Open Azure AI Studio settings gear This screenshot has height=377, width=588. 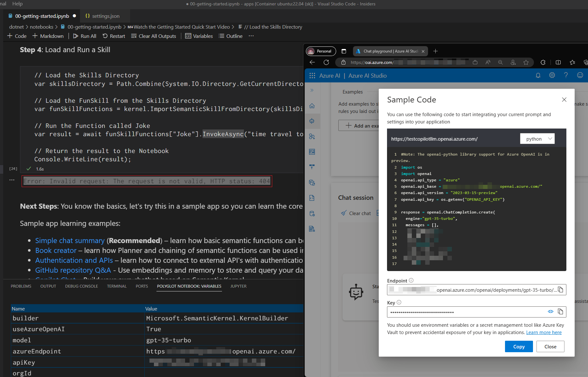click(552, 75)
